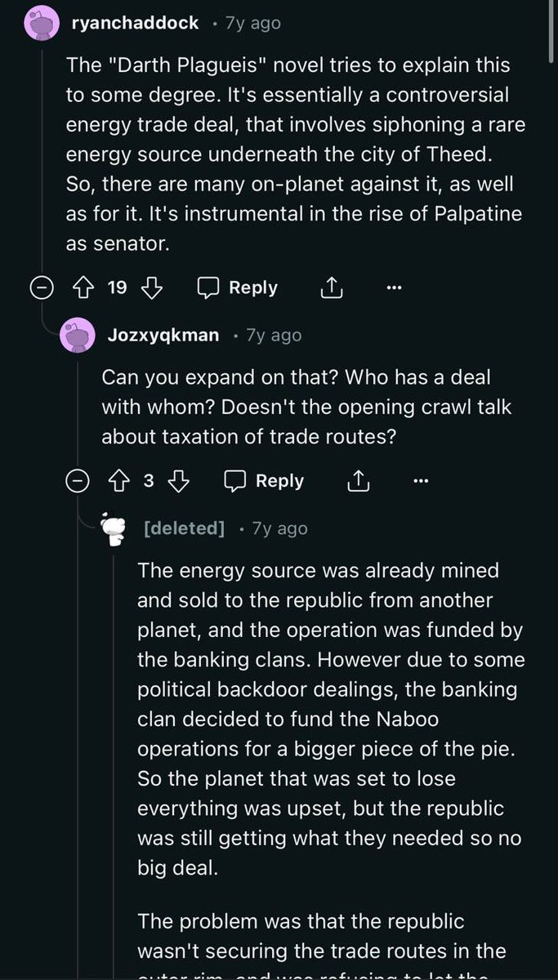Collapse ryanchaddock's comment thread

pyautogui.click(x=42, y=287)
